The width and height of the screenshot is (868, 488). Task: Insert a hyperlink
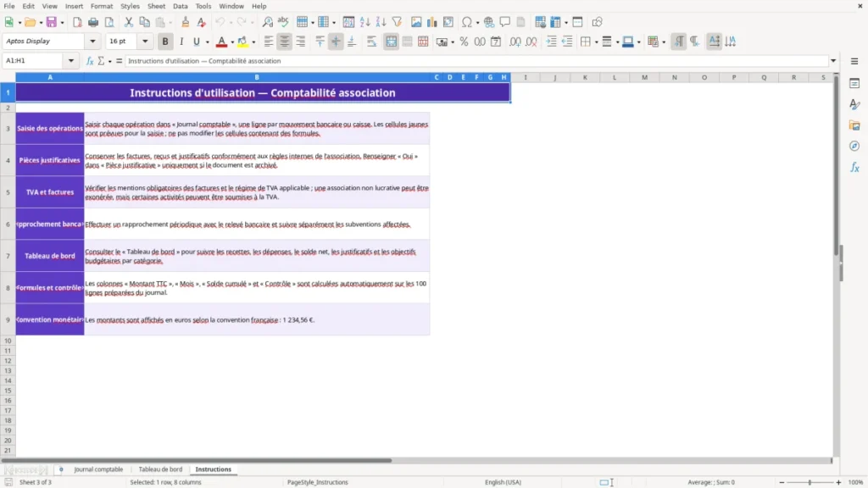click(489, 22)
